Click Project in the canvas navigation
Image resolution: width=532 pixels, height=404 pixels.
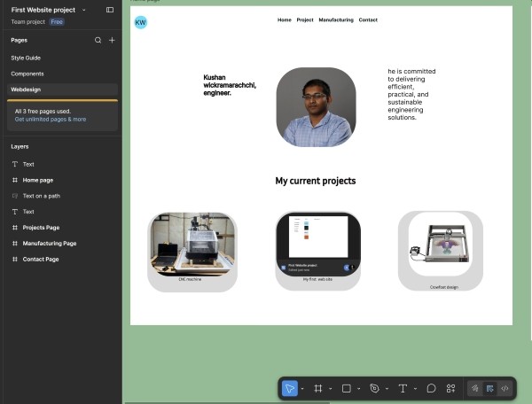(305, 20)
